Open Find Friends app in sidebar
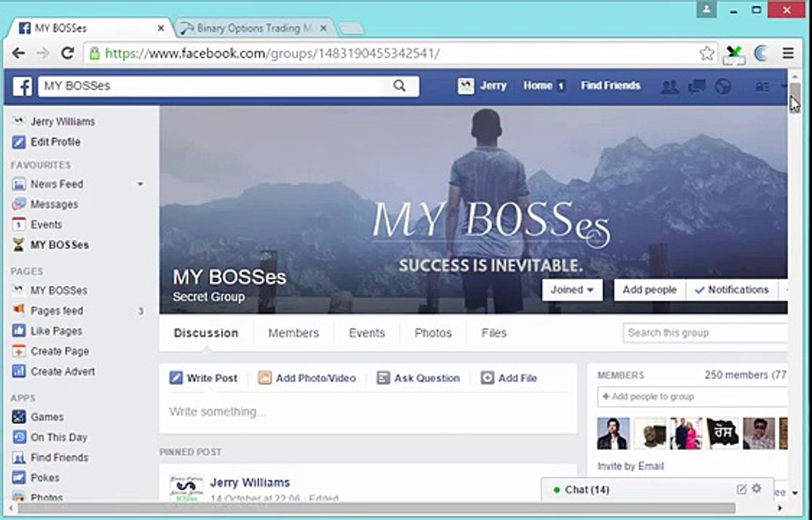Viewport: 812px width, 520px height. point(51,457)
